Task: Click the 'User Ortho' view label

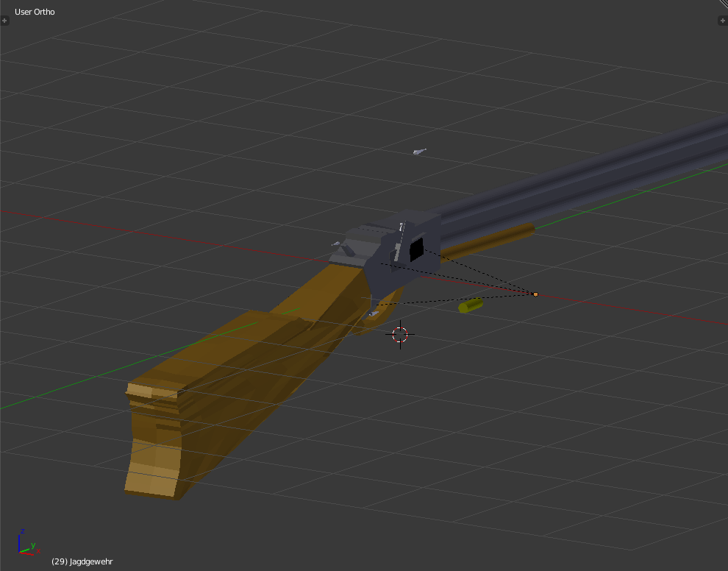Action: pos(35,12)
